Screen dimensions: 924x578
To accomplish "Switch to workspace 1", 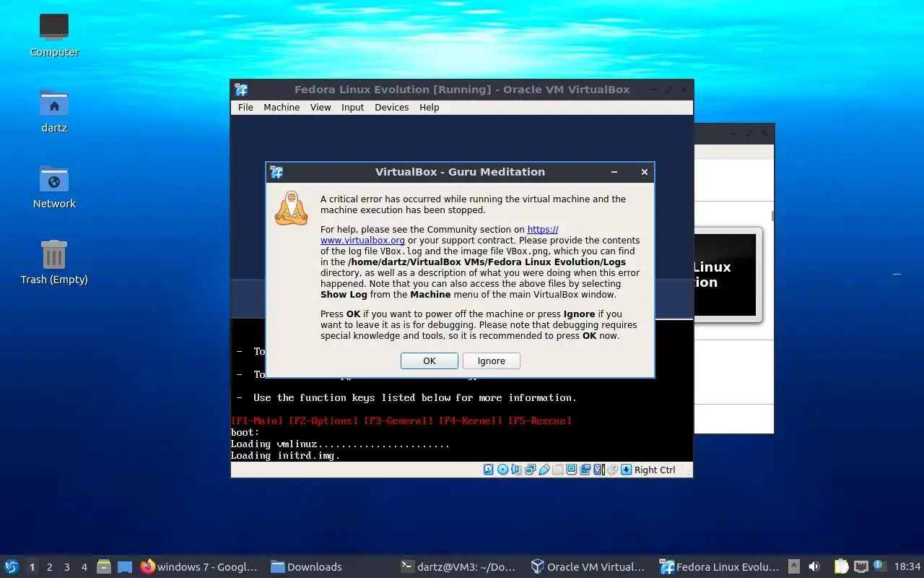I will pos(32,567).
